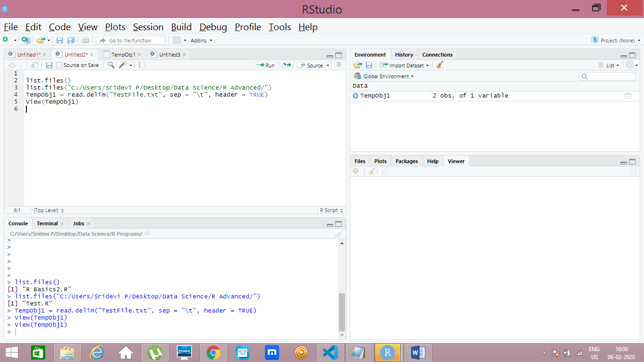644x362 pixels.
Task: Open the Session menu
Action: pyautogui.click(x=148, y=27)
